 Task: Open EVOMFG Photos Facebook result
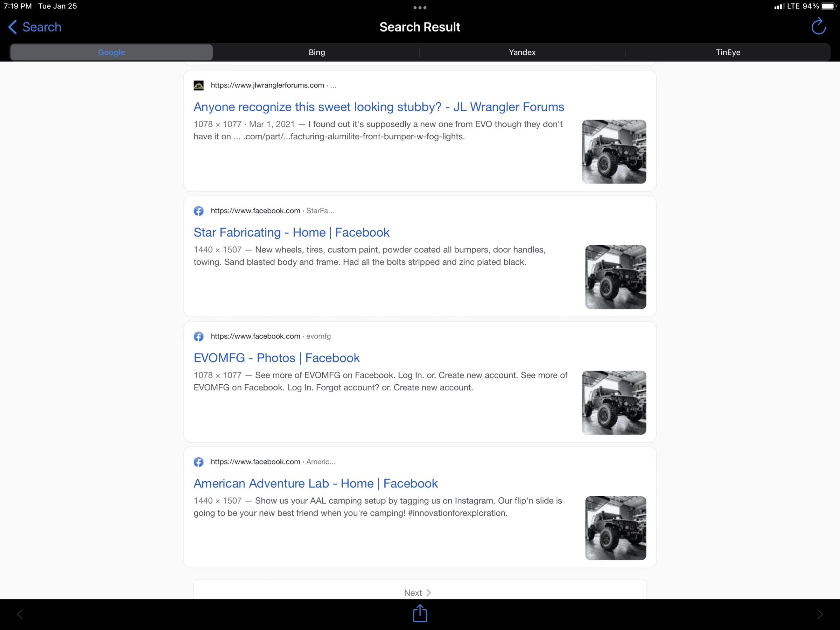click(x=276, y=358)
